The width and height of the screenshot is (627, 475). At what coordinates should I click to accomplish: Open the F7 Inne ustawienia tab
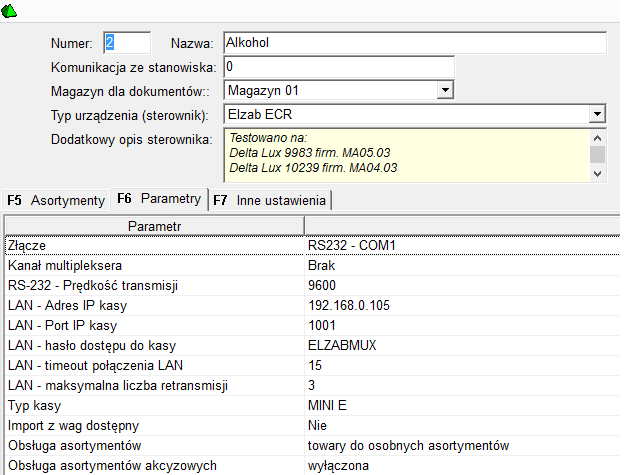(270, 200)
